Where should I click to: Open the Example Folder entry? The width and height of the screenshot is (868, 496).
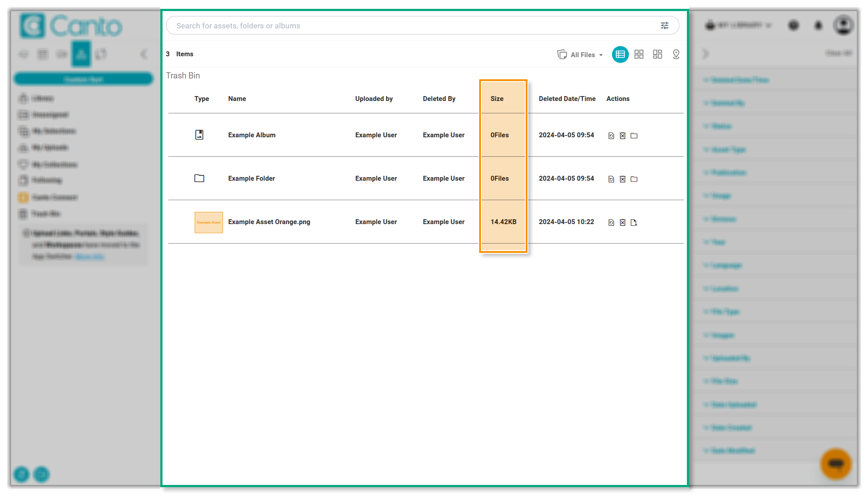point(252,178)
